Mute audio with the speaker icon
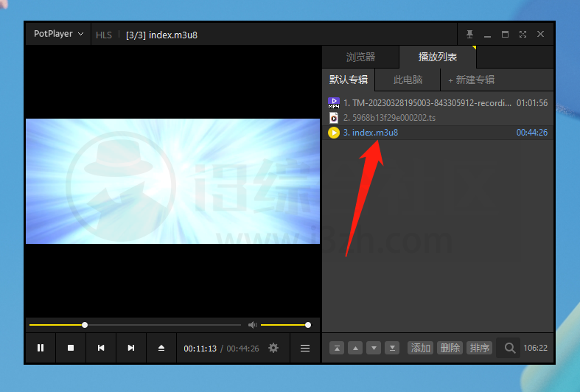The image size is (580, 392). 252,325
